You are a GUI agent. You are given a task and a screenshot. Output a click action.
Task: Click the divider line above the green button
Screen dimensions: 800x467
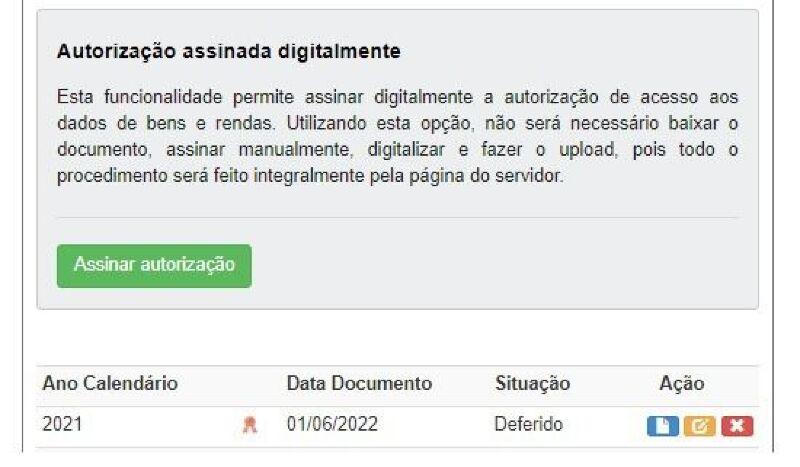397,218
